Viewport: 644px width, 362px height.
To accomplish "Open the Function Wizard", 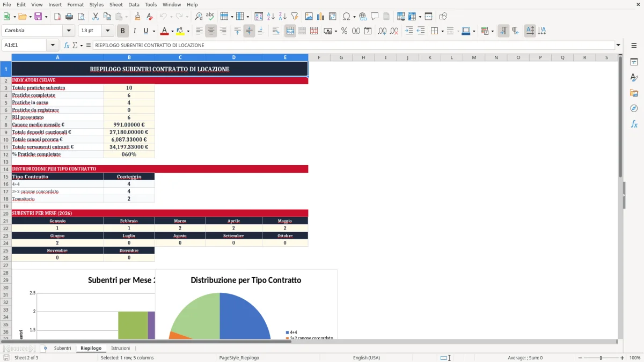I will (x=67, y=45).
